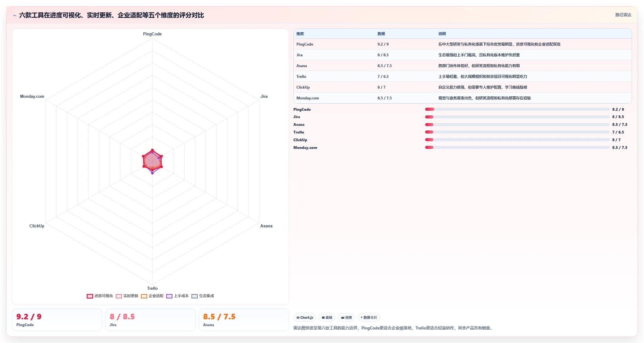The image size is (644, 343).
Task: Click the 9.2 / 9 value beside the PingCode bar
Action: [618, 110]
